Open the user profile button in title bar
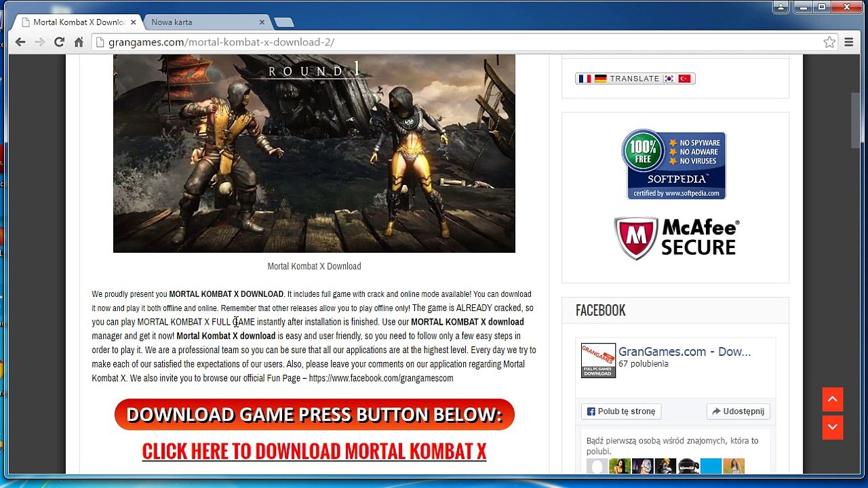Viewport: 868px width, 488px height. point(781,7)
